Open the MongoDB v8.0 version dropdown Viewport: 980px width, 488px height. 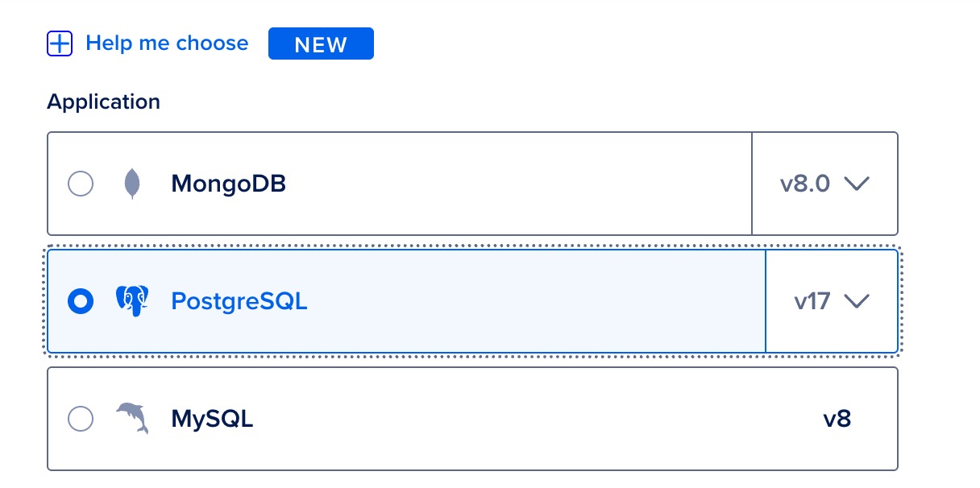pyautogui.click(x=824, y=184)
